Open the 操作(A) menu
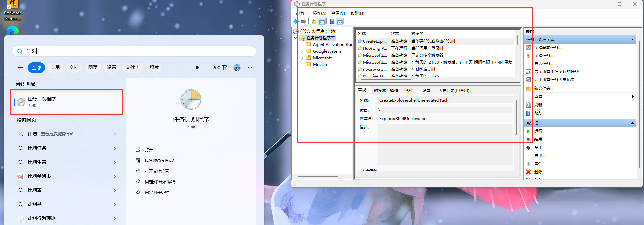Screen dimensions: 644x225 [319, 13]
